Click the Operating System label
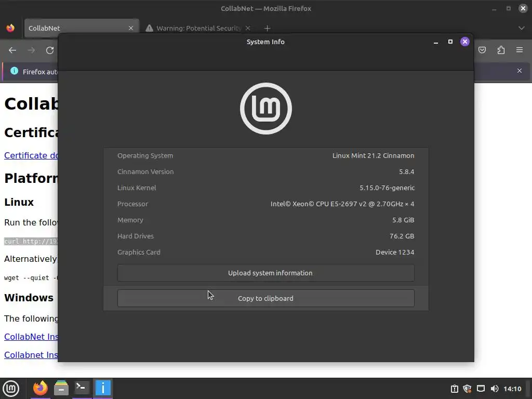This screenshot has width=532, height=399. pyautogui.click(x=145, y=155)
